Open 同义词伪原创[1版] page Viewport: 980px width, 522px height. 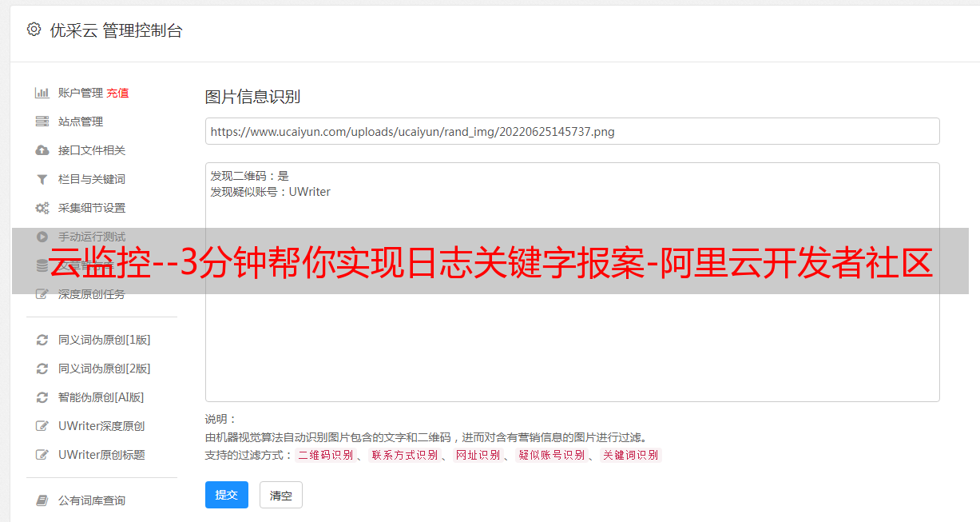pyautogui.click(x=105, y=340)
